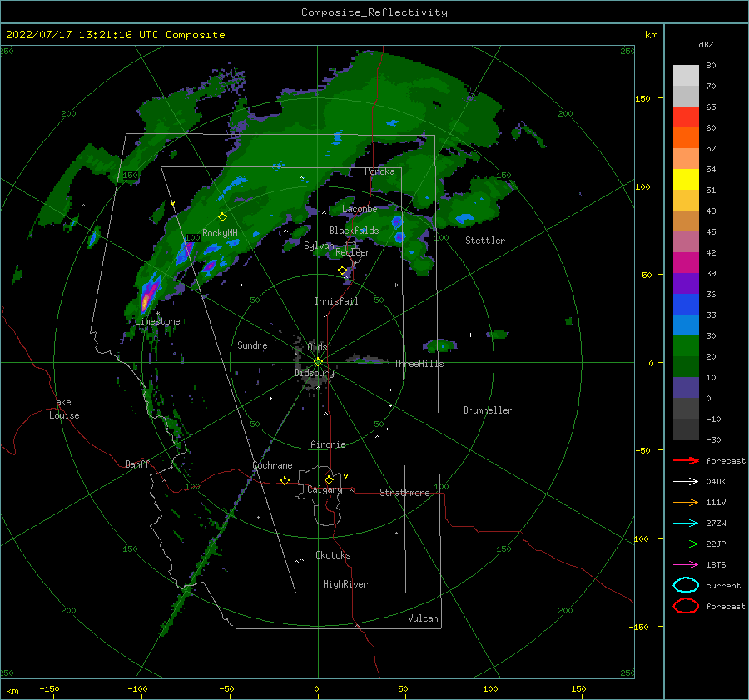The image size is (749, 700).
Task: Select the red 60-65 dBZ swatch
Action: click(x=686, y=117)
